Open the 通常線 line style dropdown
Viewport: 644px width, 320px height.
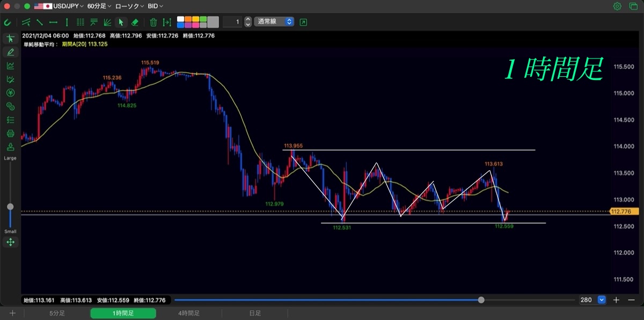pyautogui.click(x=274, y=22)
